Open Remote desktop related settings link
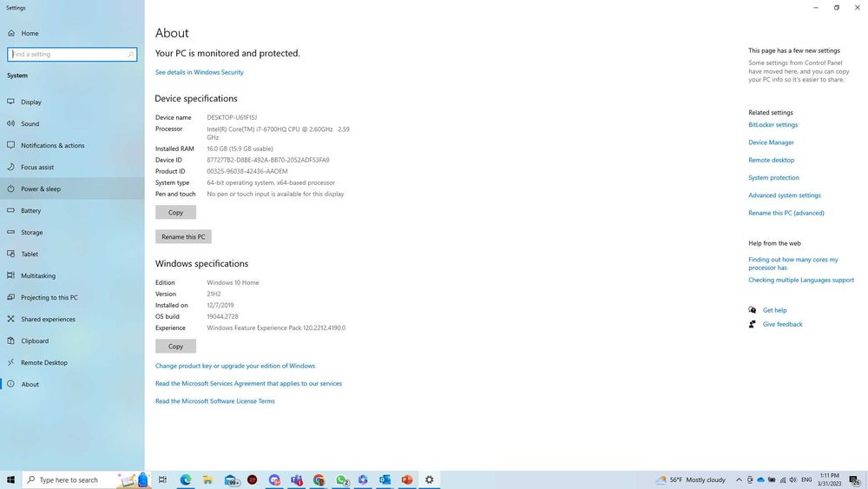This screenshot has width=868, height=489. pos(771,160)
